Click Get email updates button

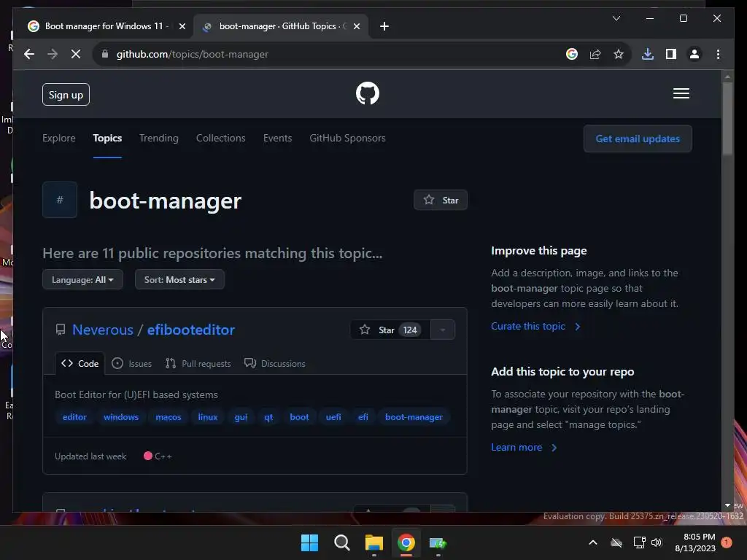coord(638,139)
